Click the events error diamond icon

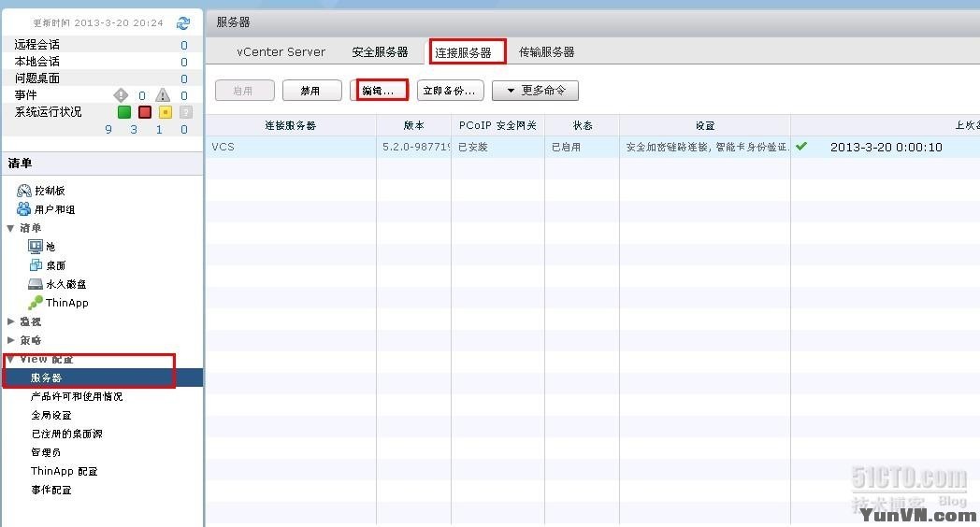121,95
